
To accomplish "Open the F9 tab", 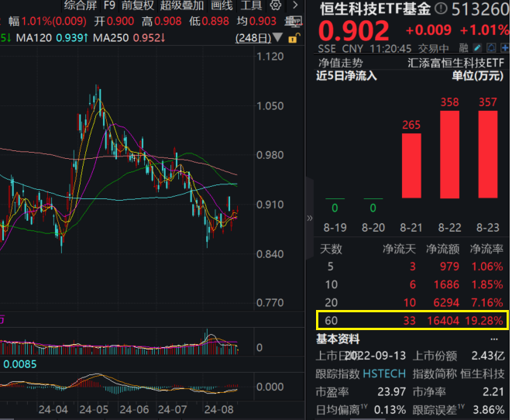I will tap(109, 5).
